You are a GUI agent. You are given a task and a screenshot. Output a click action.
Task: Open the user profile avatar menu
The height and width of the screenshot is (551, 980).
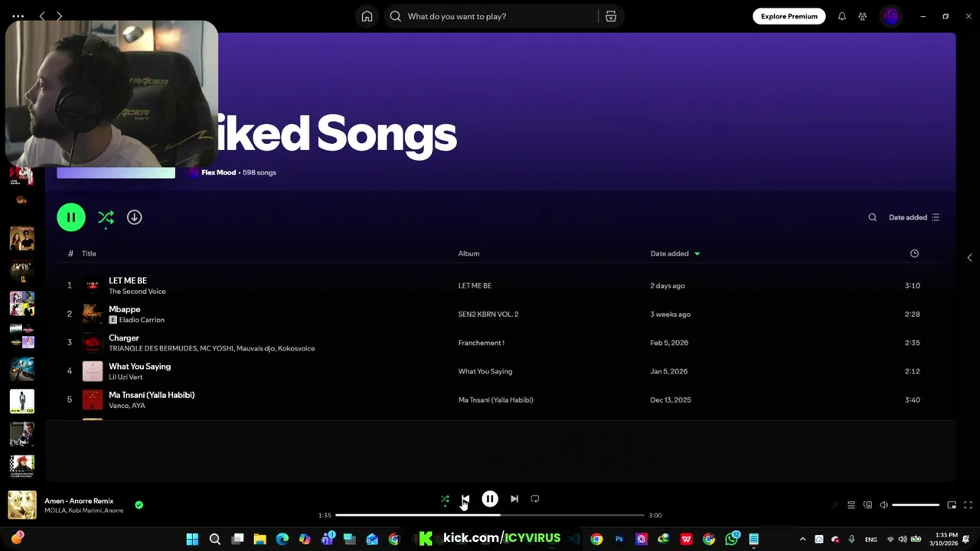point(890,16)
